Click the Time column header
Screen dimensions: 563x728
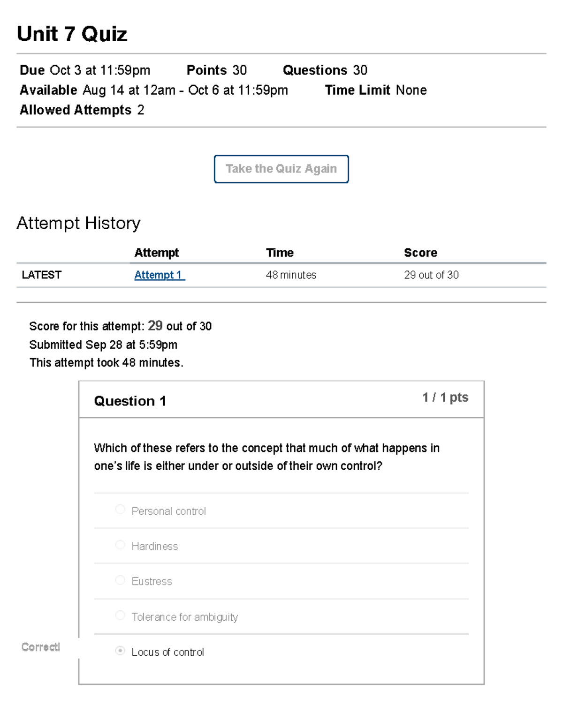(x=280, y=253)
